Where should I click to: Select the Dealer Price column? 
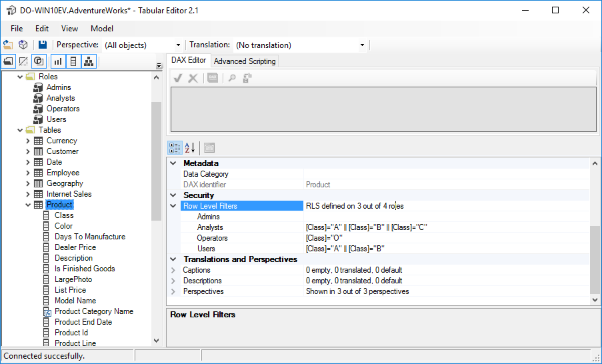coord(75,247)
